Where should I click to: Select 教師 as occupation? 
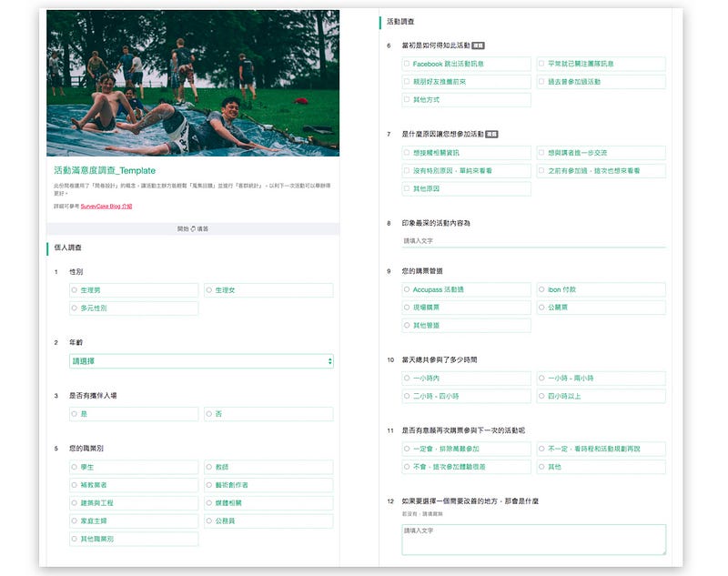click(268, 467)
